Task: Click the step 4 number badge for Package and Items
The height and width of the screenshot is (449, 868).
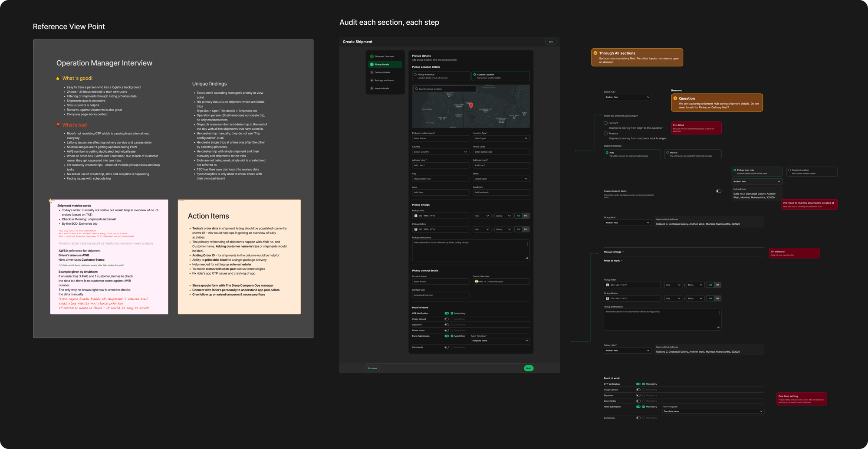Action: 372,80
